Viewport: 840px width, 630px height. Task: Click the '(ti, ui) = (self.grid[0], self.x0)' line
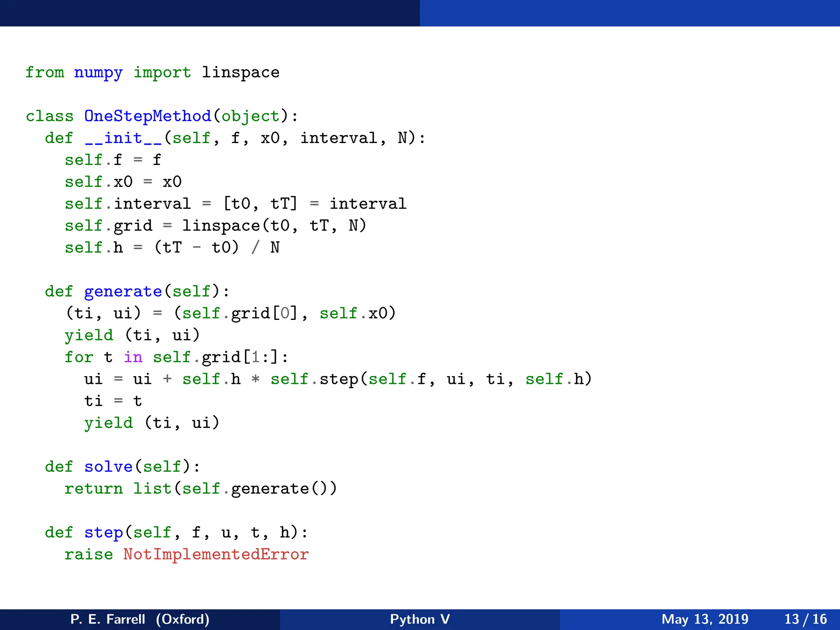tap(231, 313)
